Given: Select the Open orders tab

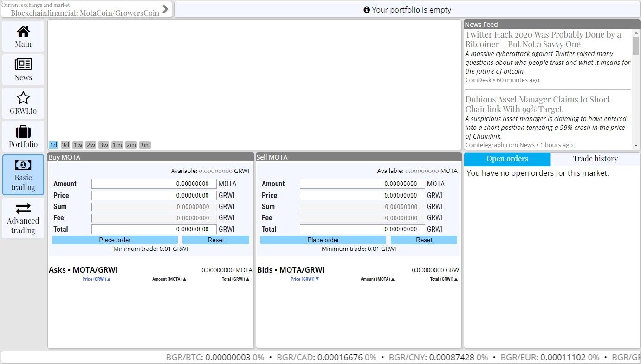Looking at the screenshot, I should (507, 159).
